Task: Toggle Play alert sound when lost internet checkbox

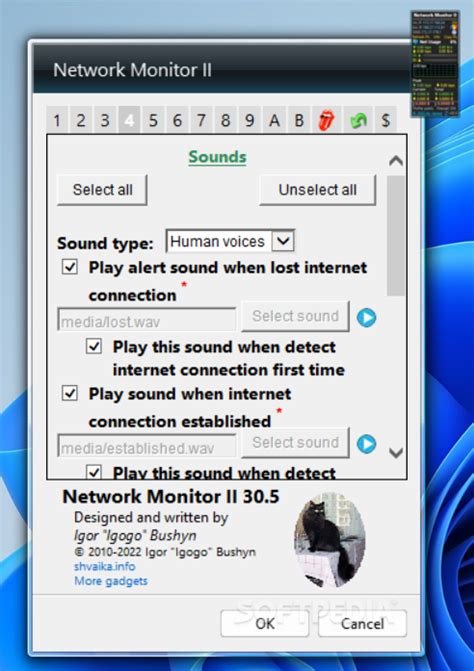Action: (70, 267)
